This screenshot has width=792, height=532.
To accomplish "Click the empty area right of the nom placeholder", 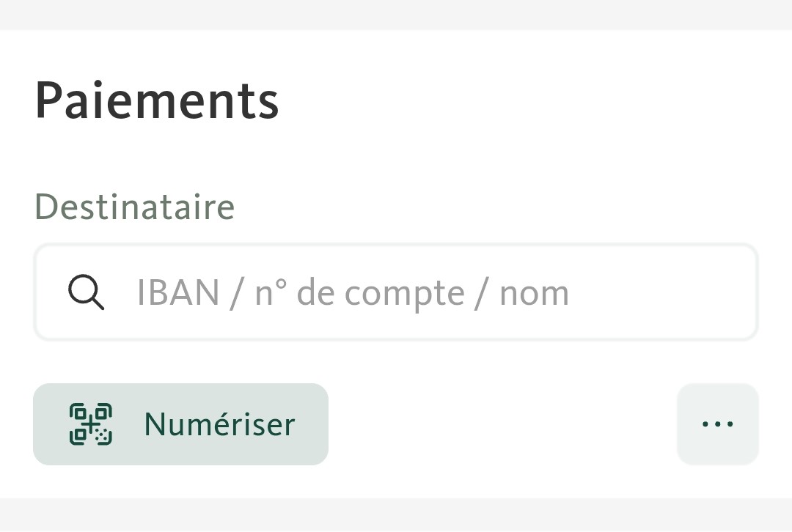I will click(661, 292).
